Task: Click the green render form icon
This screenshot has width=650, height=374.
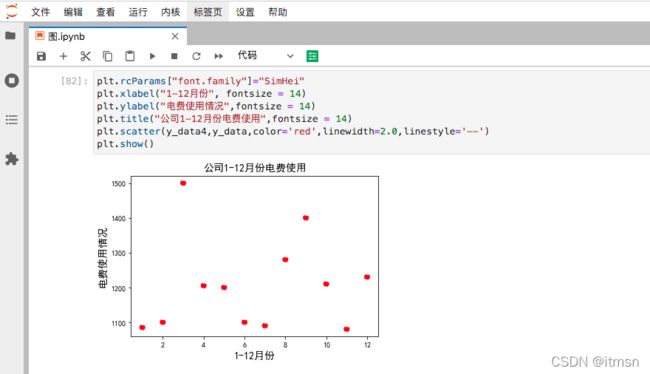Action: tap(312, 56)
